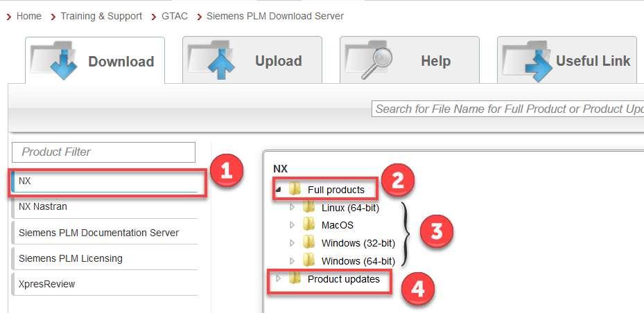Focus the file name search box
Screen dimensions: 644x313
[507, 109]
